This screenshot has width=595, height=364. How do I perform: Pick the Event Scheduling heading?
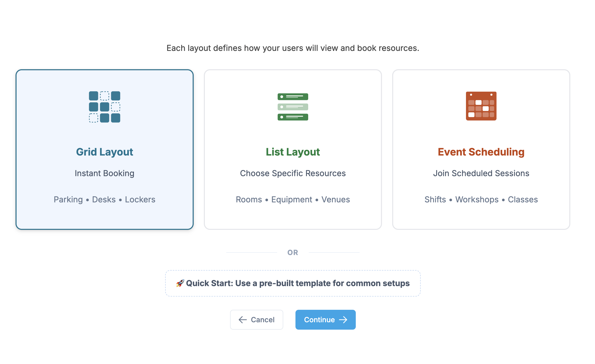(x=481, y=152)
